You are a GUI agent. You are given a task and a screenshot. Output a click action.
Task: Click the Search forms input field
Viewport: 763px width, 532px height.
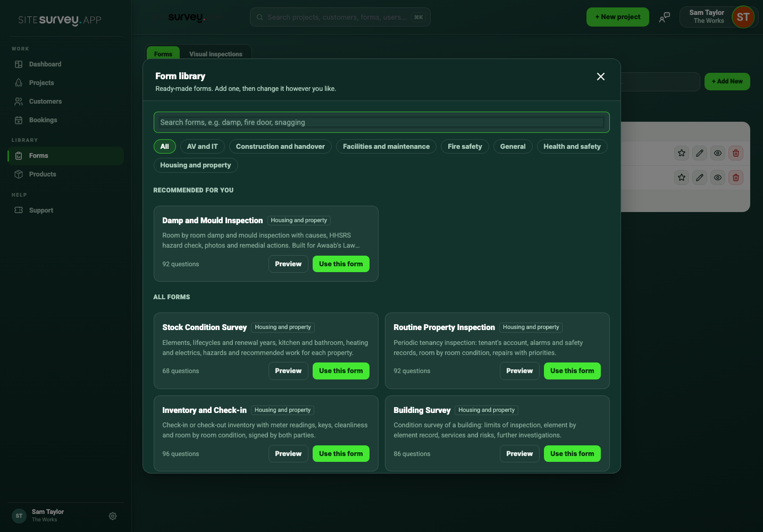pos(382,122)
